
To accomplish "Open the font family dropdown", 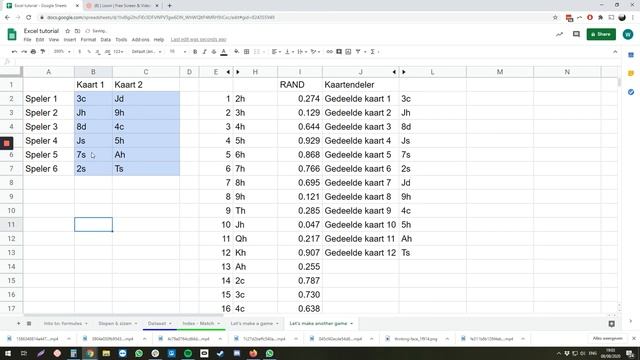I will click(x=147, y=52).
